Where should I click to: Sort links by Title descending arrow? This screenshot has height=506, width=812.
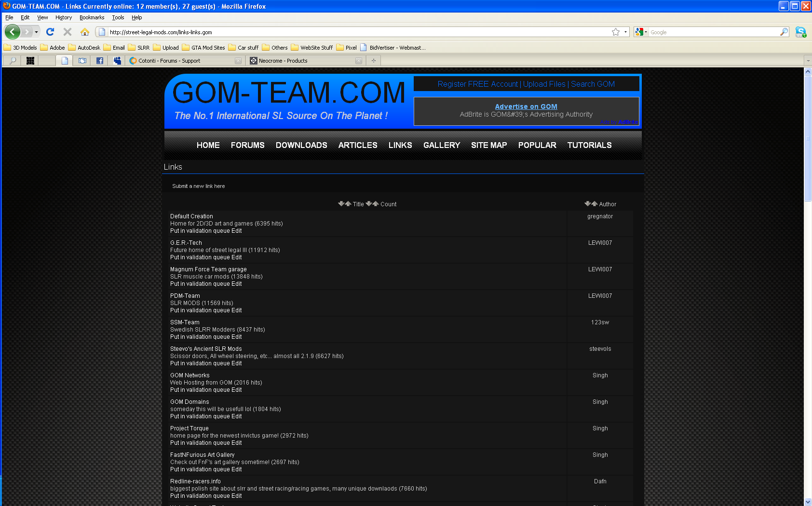click(341, 204)
